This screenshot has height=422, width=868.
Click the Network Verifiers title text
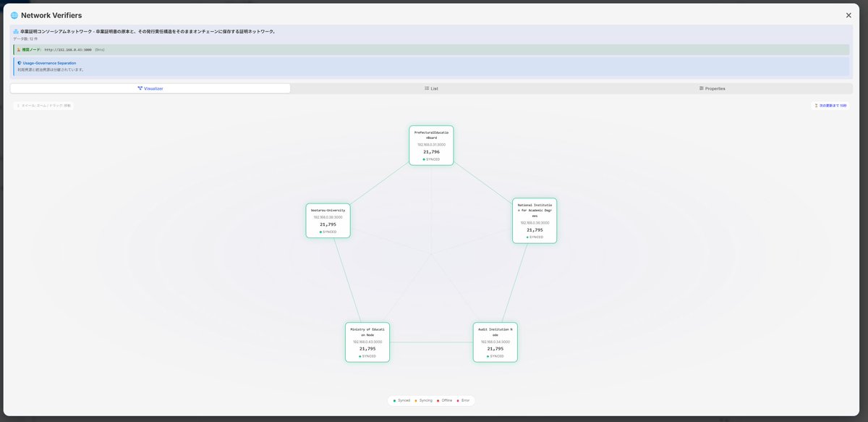pyautogui.click(x=51, y=15)
